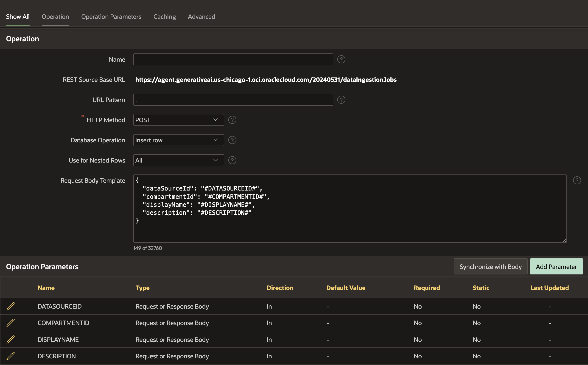Click the Request Body Template resize handle

(565, 241)
